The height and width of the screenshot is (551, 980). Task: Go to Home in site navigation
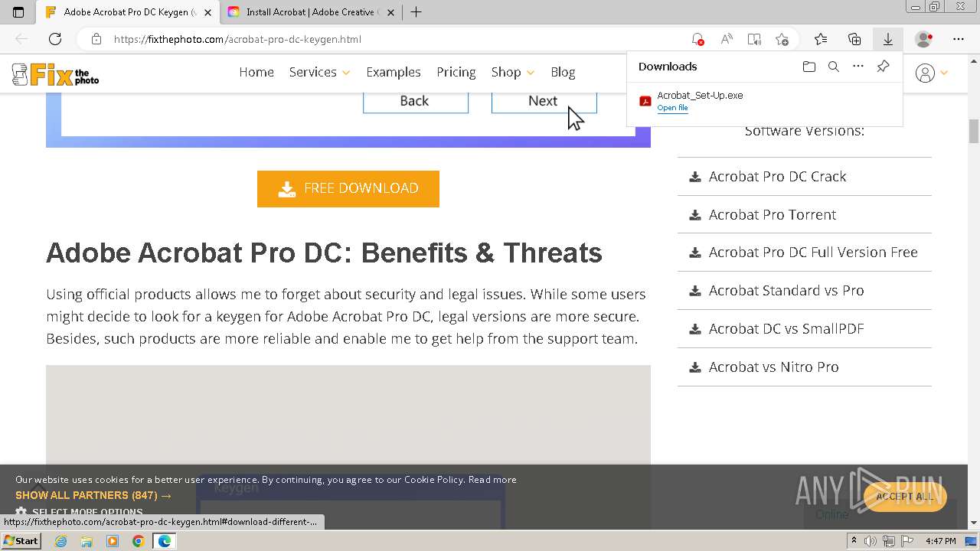[x=256, y=72]
